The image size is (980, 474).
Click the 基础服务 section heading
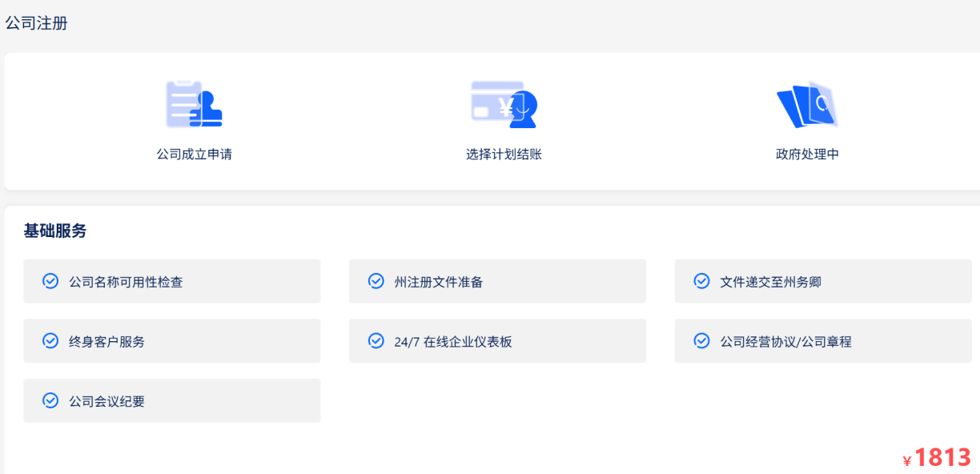(x=55, y=231)
